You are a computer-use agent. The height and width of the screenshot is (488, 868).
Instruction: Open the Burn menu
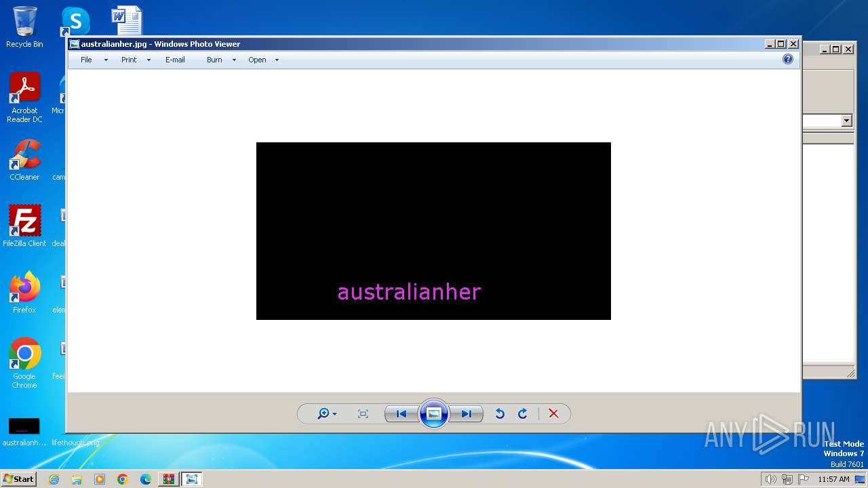[x=214, y=60]
